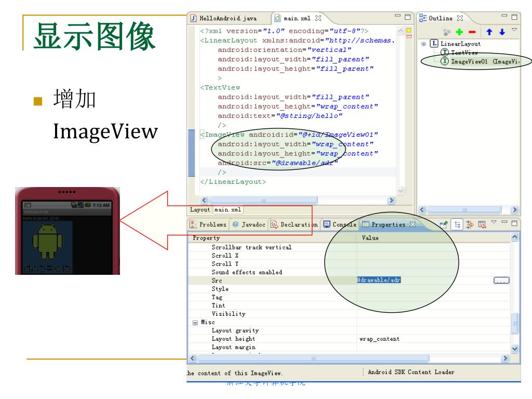Screen dimensions: 532x399
Task: Collapse the LinearLayout node in Outline
Action: point(423,44)
